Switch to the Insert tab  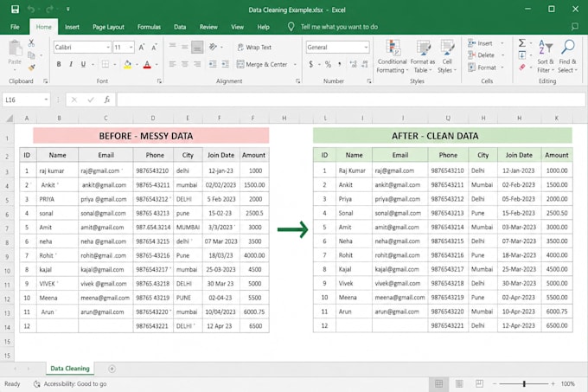(72, 27)
